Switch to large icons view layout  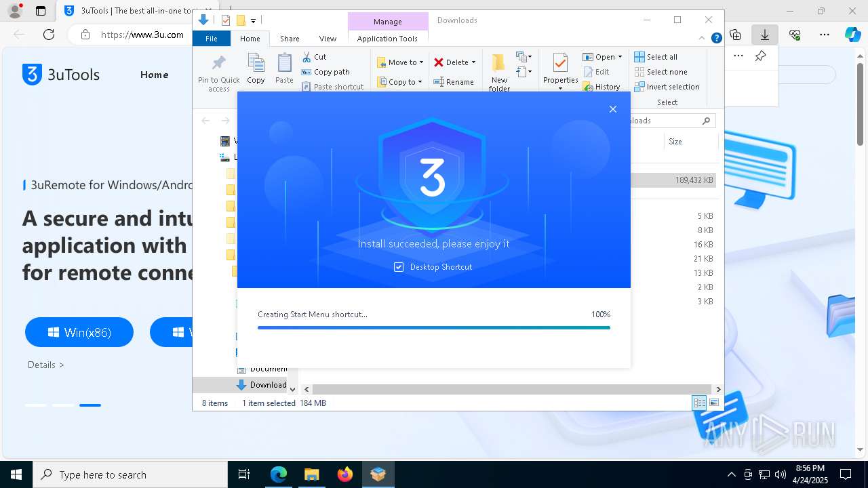pyautogui.click(x=713, y=403)
